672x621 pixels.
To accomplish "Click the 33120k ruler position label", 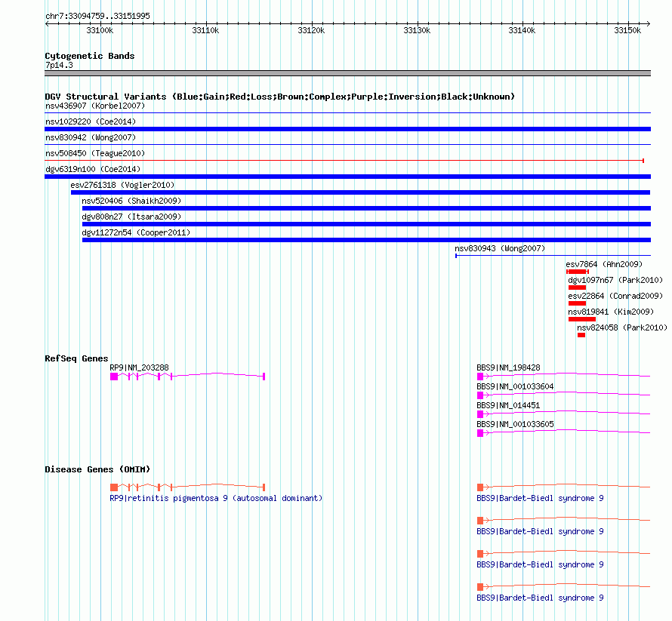I will pos(311,30).
